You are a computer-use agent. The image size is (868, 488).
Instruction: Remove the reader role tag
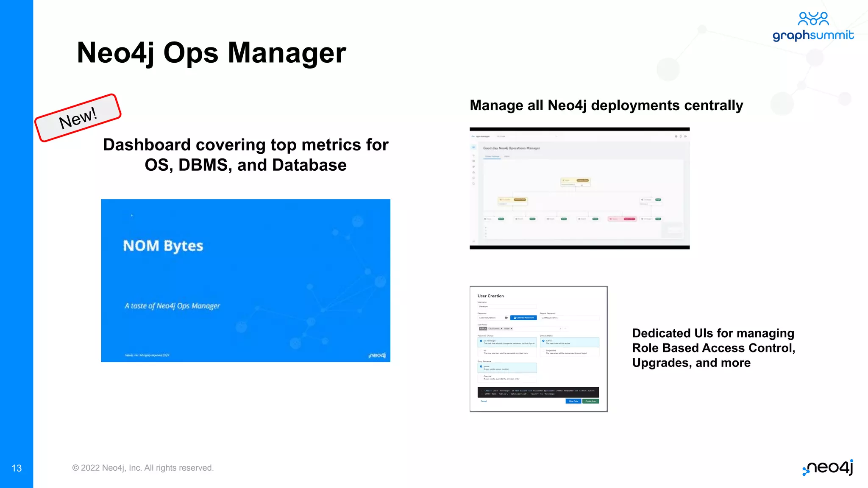511,329
